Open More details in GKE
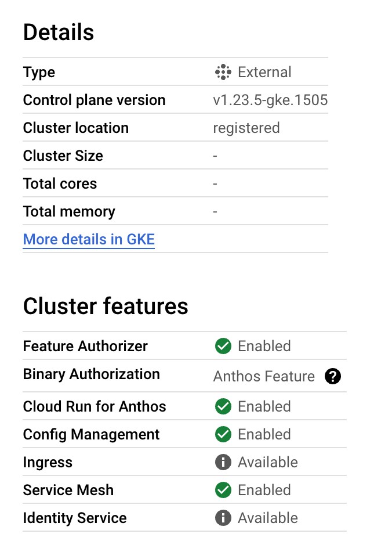The height and width of the screenshot is (548, 392). pos(88,239)
